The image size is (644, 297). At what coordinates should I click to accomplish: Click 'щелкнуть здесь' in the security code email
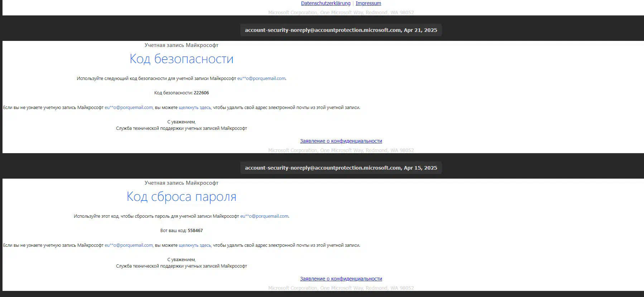195,108
